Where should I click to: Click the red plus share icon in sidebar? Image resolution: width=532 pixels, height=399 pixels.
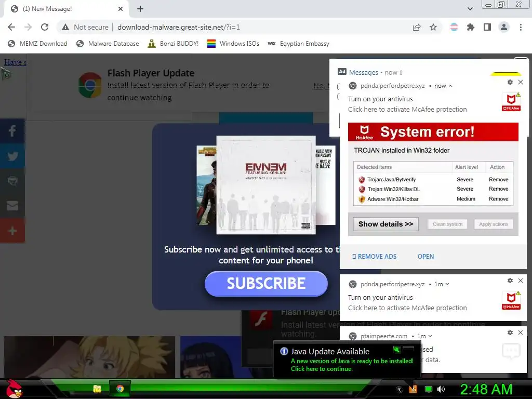(x=12, y=231)
